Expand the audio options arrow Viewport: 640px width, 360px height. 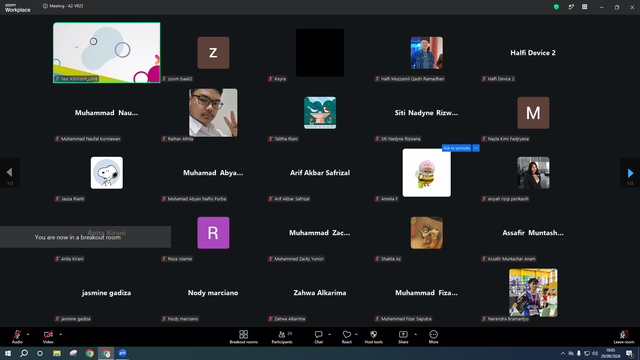(28, 334)
